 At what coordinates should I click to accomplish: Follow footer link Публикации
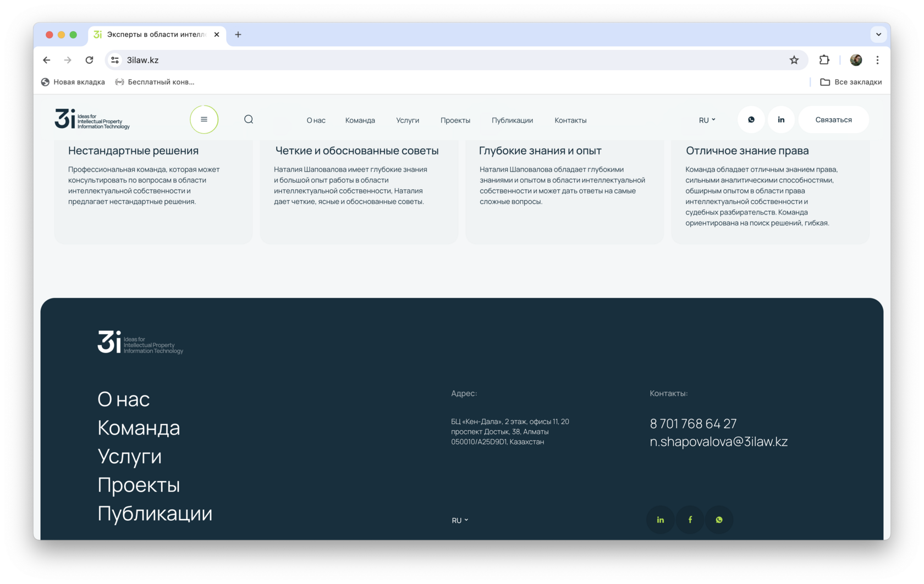[155, 514]
